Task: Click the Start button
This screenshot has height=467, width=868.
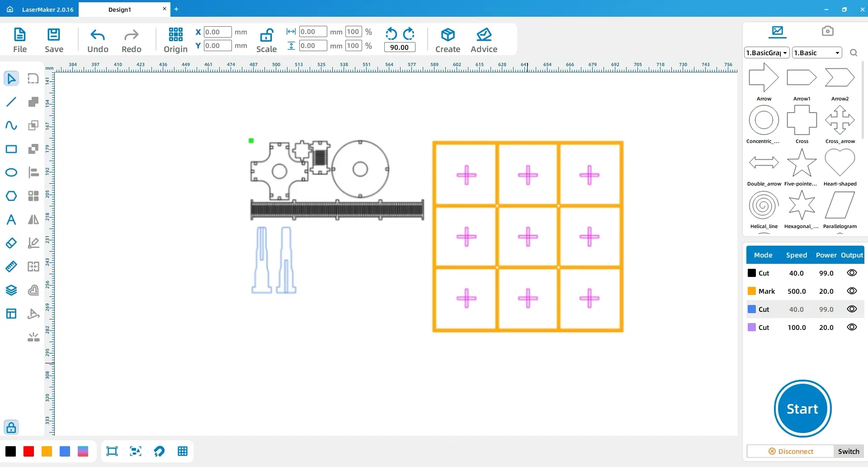Action: [802, 409]
